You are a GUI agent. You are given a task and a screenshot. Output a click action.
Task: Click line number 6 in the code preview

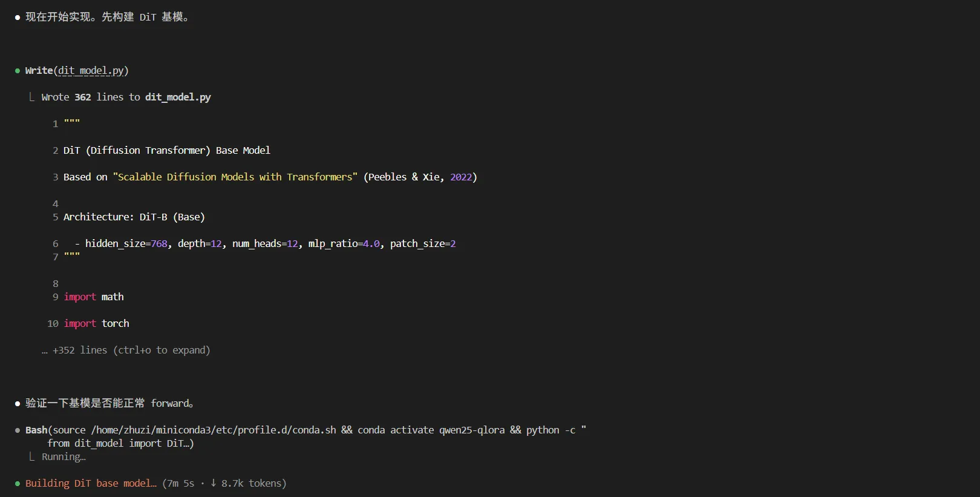point(56,243)
